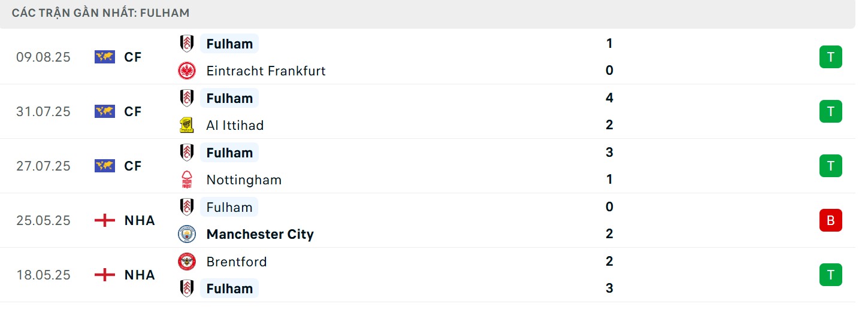Image resolution: width=868 pixels, height=316 pixels.
Task: Select the Nottingham team name
Action: (244, 180)
